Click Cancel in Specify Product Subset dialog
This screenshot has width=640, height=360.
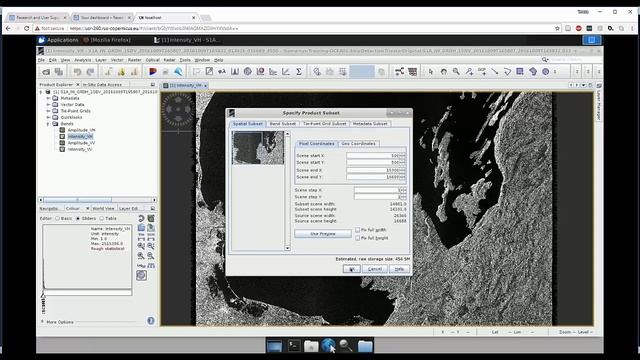coord(375,269)
